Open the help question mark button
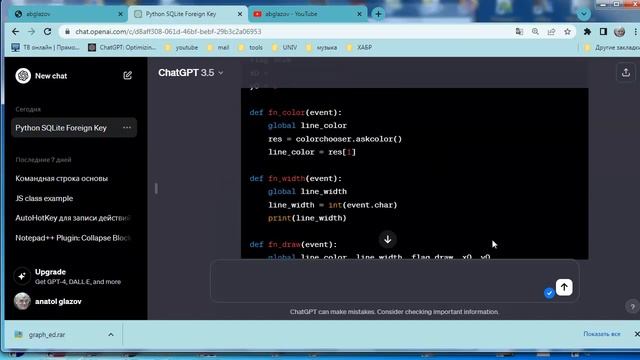The width and height of the screenshot is (640, 360). click(x=632, y=307)
